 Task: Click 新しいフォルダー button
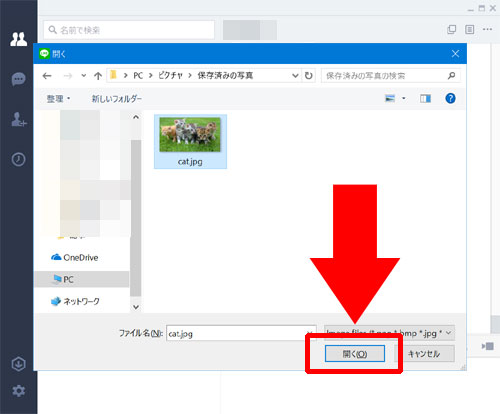[x=117, y=99]
